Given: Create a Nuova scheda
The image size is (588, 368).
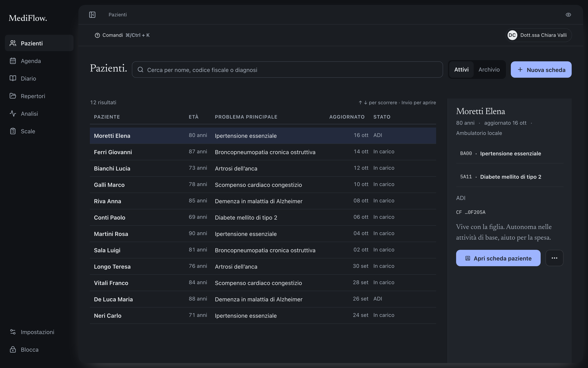Looking at the screenshot, I should pos(541,70).
